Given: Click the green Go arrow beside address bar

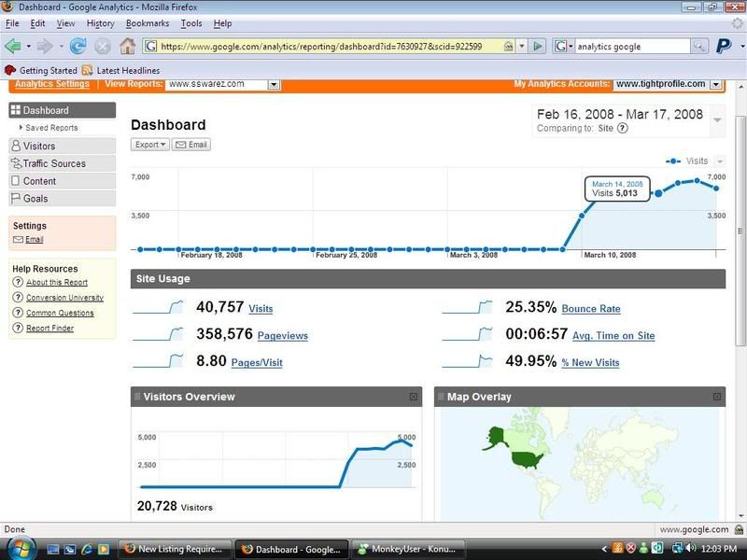Looking at the screenshot, I should click(538, 46).
